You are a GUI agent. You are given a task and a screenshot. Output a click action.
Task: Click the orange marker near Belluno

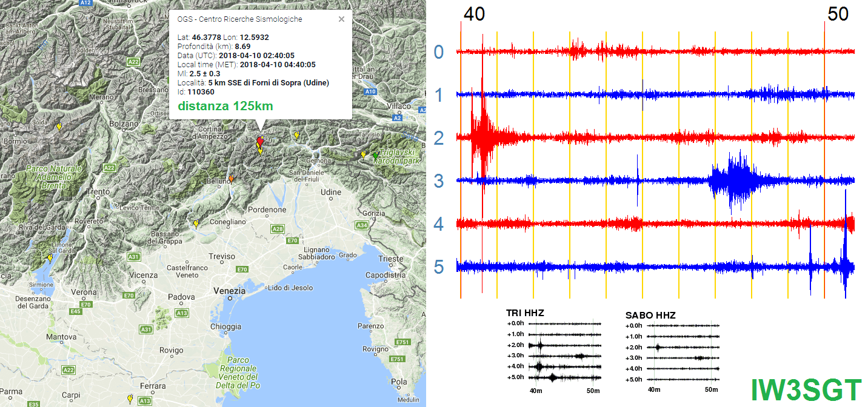pyautogui.click(x=231, y=179)
